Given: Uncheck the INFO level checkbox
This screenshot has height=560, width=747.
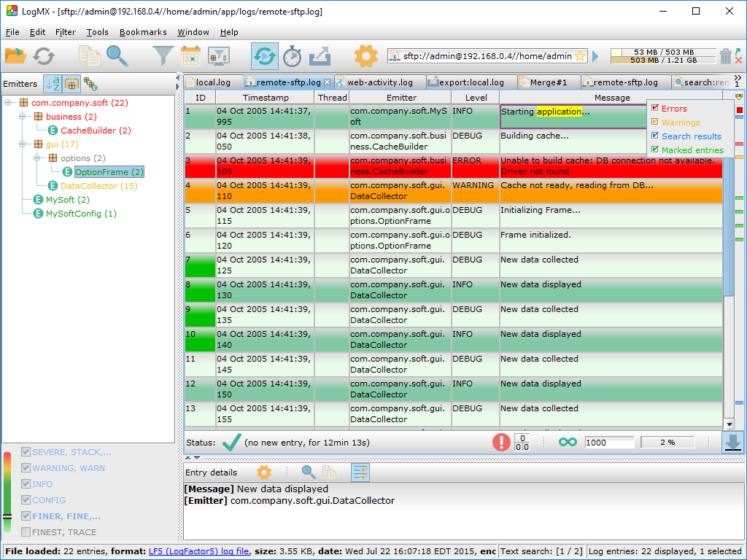Looking at the screenshot, I should pos(26,484).
